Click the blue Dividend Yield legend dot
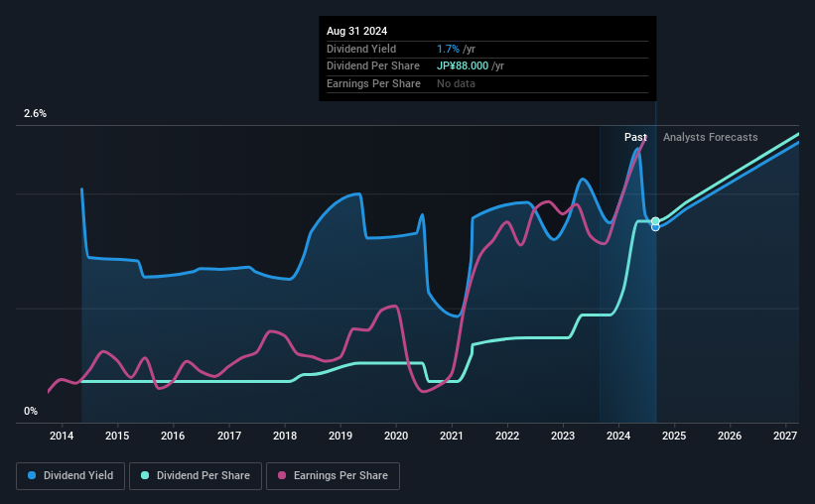Image resolution: width=815 pixels, height=504 pixels. coord(33,476)
